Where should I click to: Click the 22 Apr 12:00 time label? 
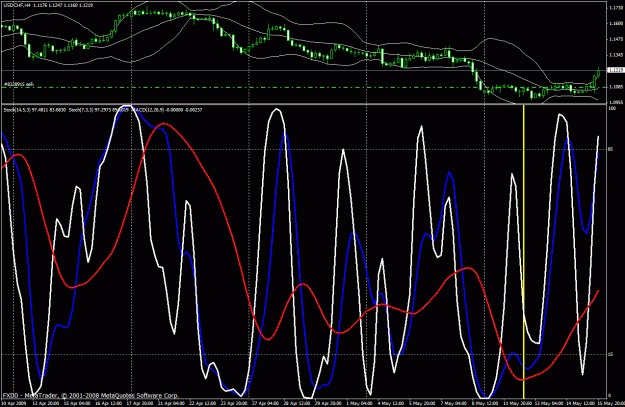click(202, 403)
